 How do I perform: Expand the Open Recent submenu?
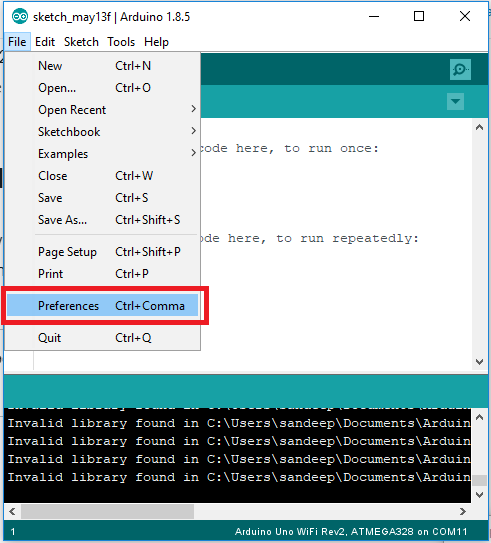coord(102,110)
